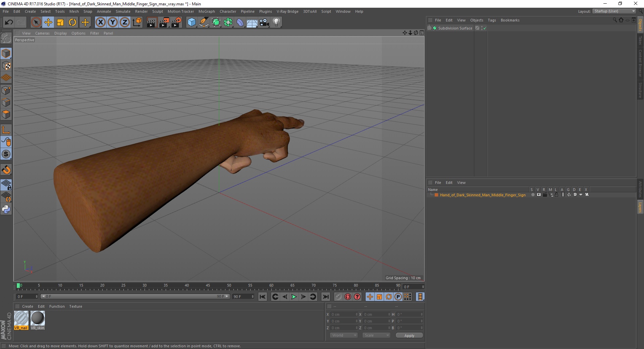The height and width of the screenshot is (349, 644).
Task: Click the Apply button in coordinates
Action: point(409,336)
